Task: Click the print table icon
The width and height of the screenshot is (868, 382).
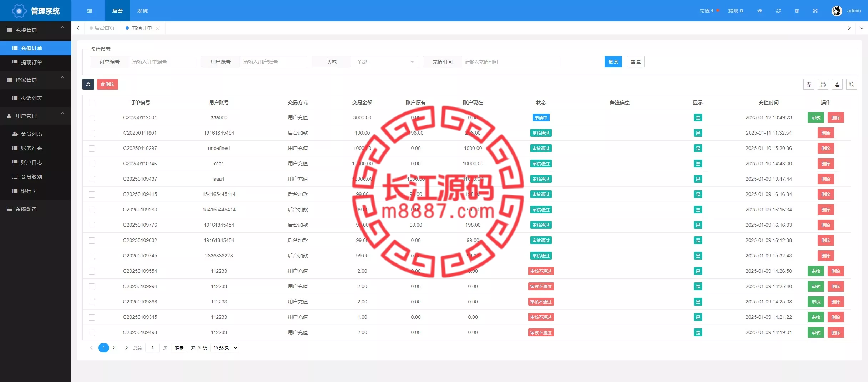Action: (823, 84)
